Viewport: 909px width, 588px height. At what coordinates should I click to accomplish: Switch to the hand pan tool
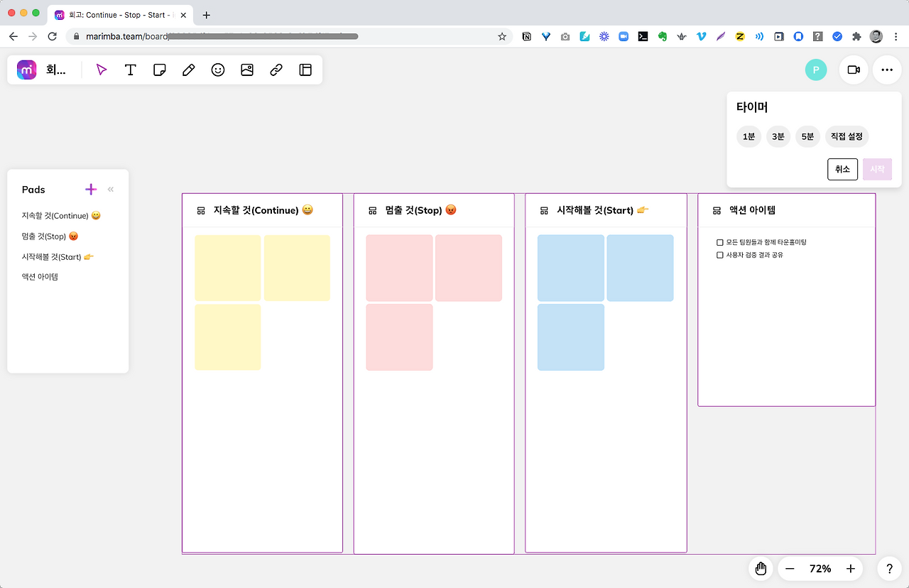click(x=761, y=569)
